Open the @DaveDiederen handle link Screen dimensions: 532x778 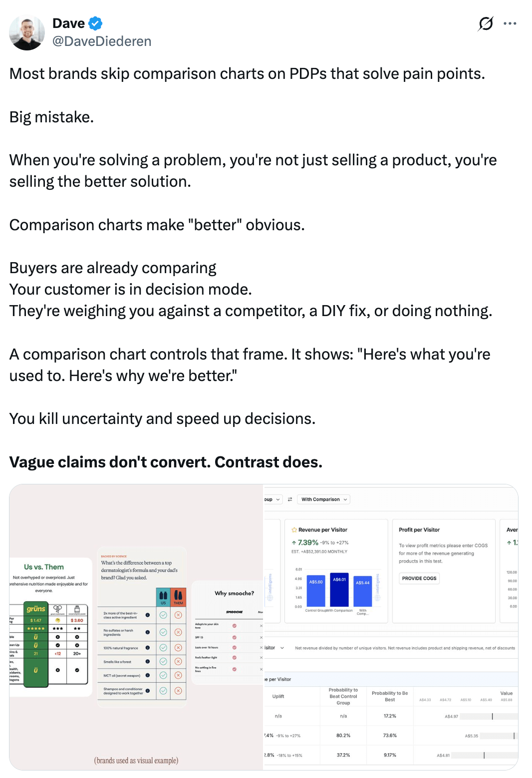point(102,41)
